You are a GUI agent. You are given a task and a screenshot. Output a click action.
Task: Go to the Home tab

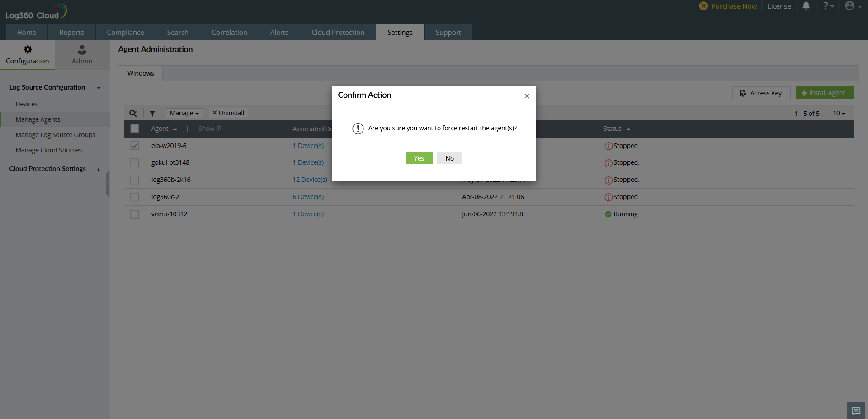27,33
